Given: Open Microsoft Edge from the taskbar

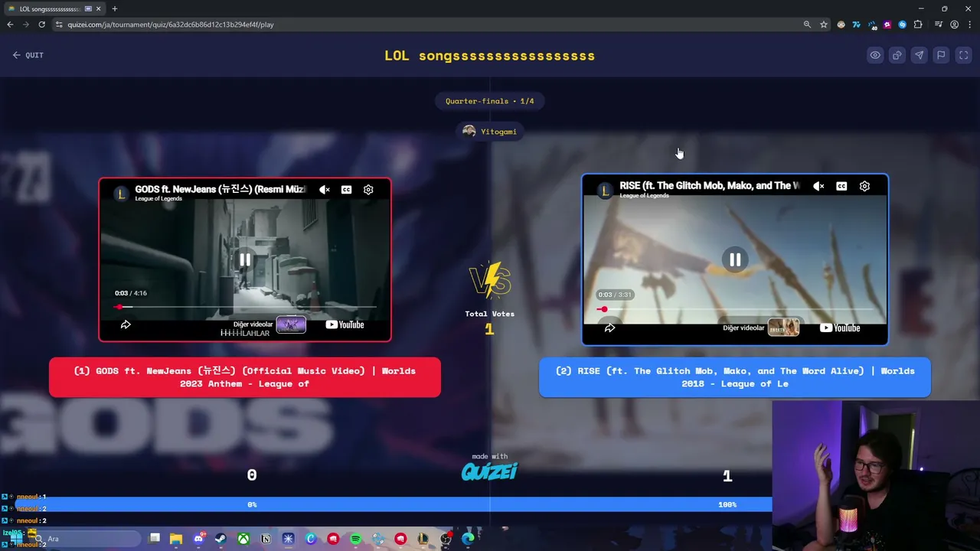Looking at the screenshot, I should (x=468, y=539).
